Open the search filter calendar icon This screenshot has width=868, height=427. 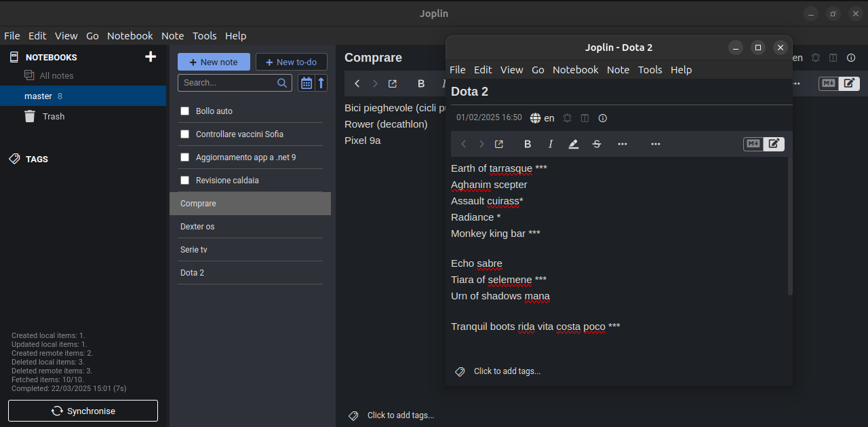(306, 82)
